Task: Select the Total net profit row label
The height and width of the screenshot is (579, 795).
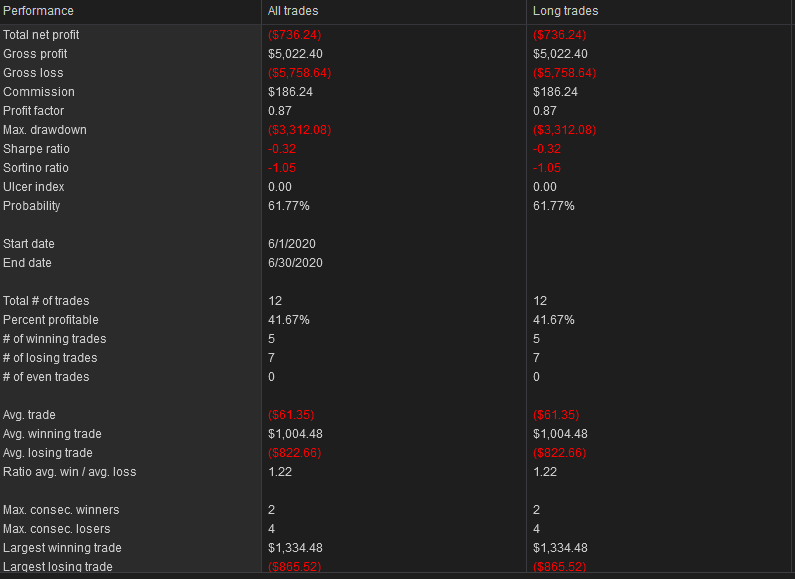Action: coord(41,35)
